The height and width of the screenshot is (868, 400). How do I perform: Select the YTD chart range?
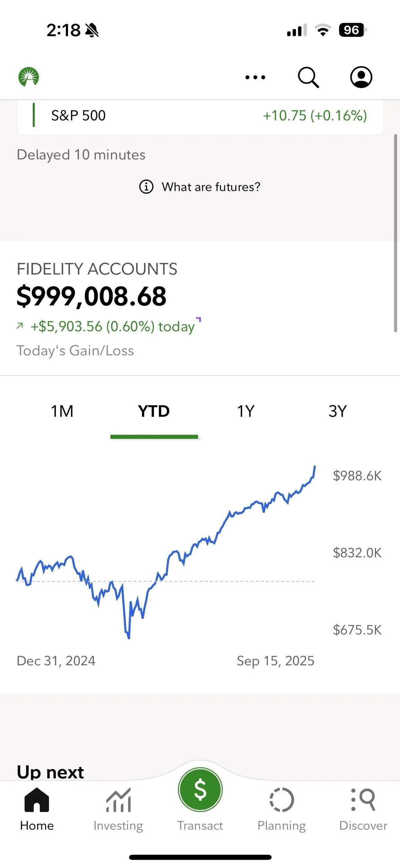click(x=154, y=411)
